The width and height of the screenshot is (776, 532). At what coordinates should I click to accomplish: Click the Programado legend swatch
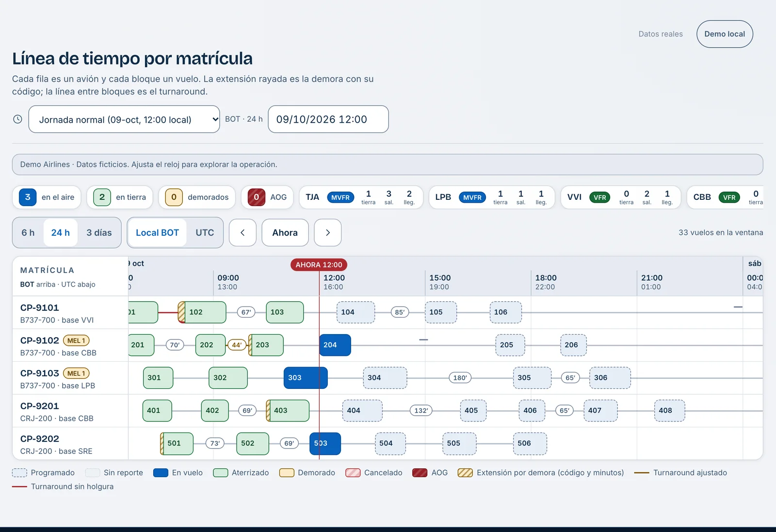(19, 473)
